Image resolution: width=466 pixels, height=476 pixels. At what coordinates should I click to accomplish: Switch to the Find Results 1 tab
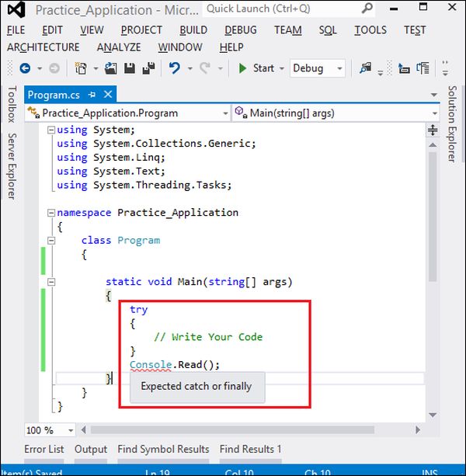click(250, 449)
